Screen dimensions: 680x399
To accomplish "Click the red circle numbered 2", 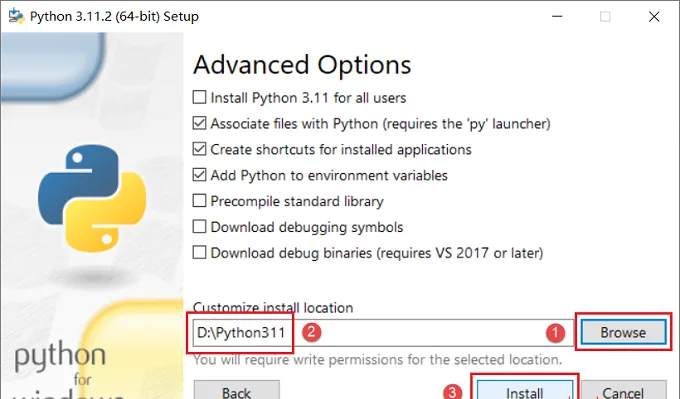I will point(311,332).
